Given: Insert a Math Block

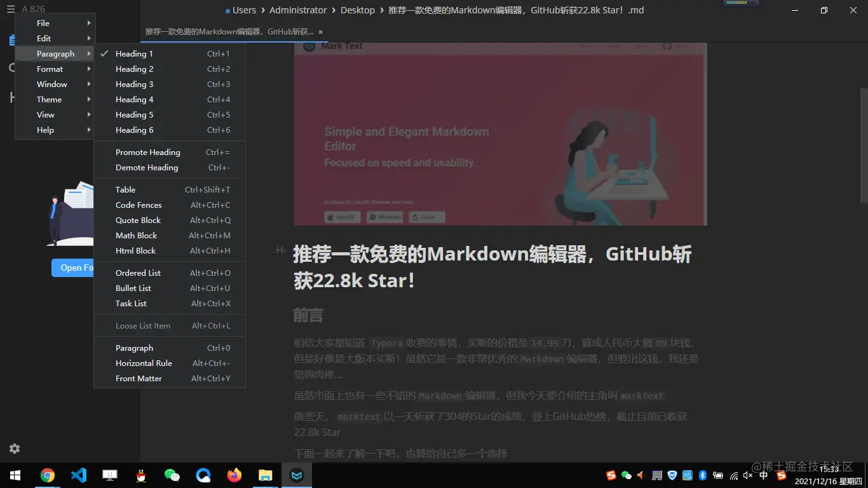Looking at the screenshot, I should (170, 236).
